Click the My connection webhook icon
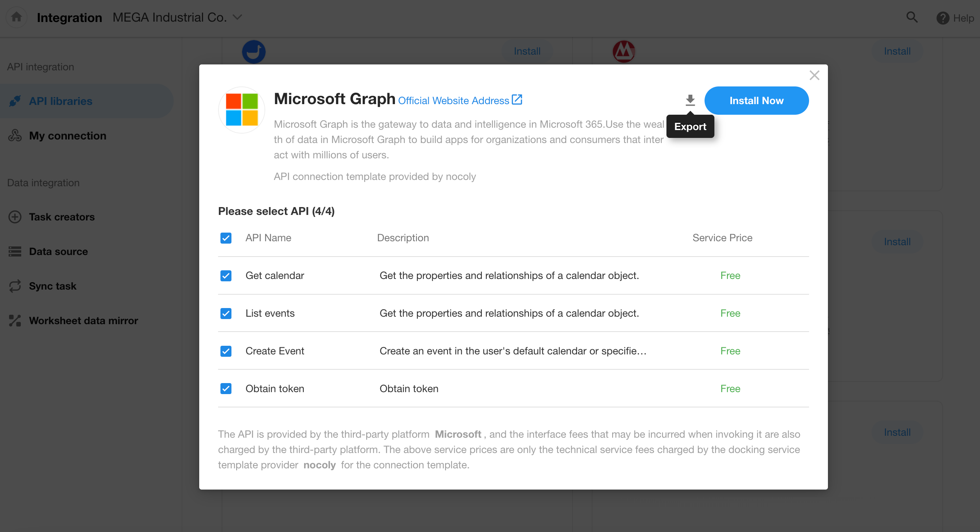980x532 pixels. point(15,136)
